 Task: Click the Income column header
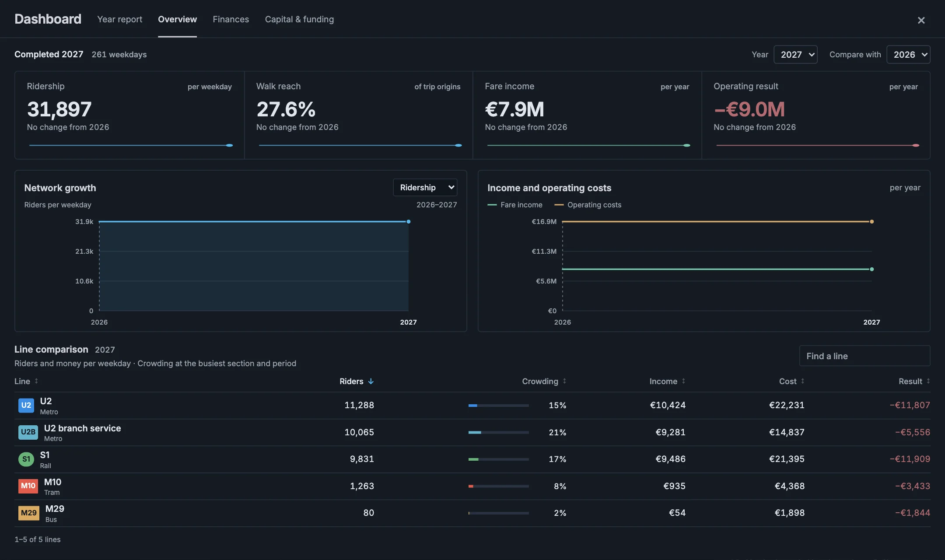click(663, 381)
